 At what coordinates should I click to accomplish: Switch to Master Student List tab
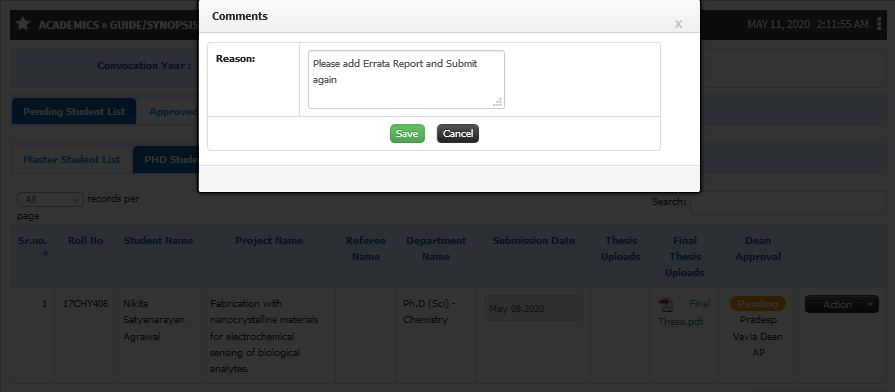71,159
